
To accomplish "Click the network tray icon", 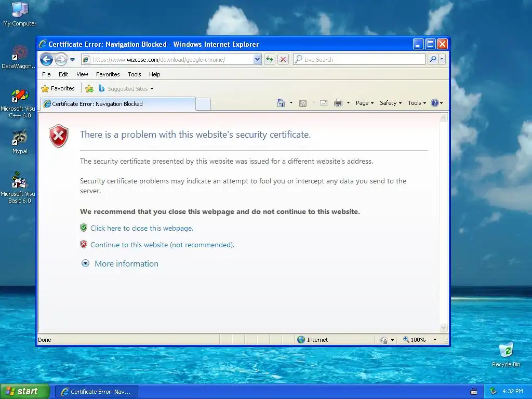I will (x=494, y=391).
